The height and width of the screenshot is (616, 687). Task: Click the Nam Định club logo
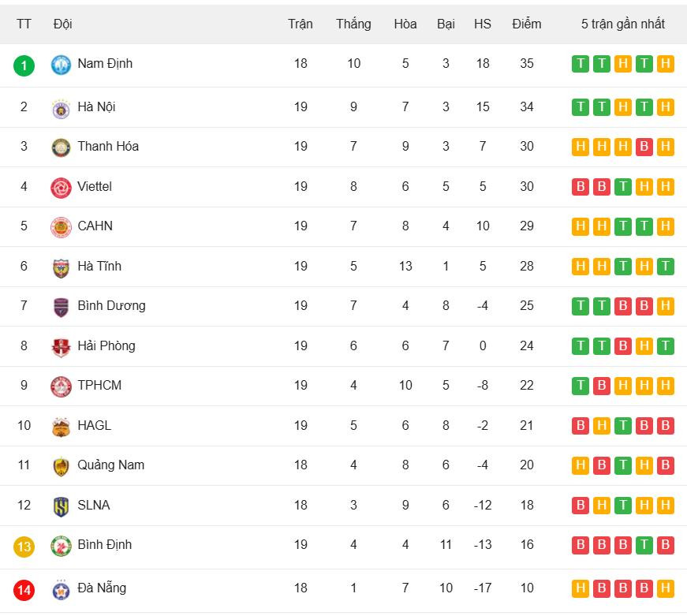pos(61,65)
